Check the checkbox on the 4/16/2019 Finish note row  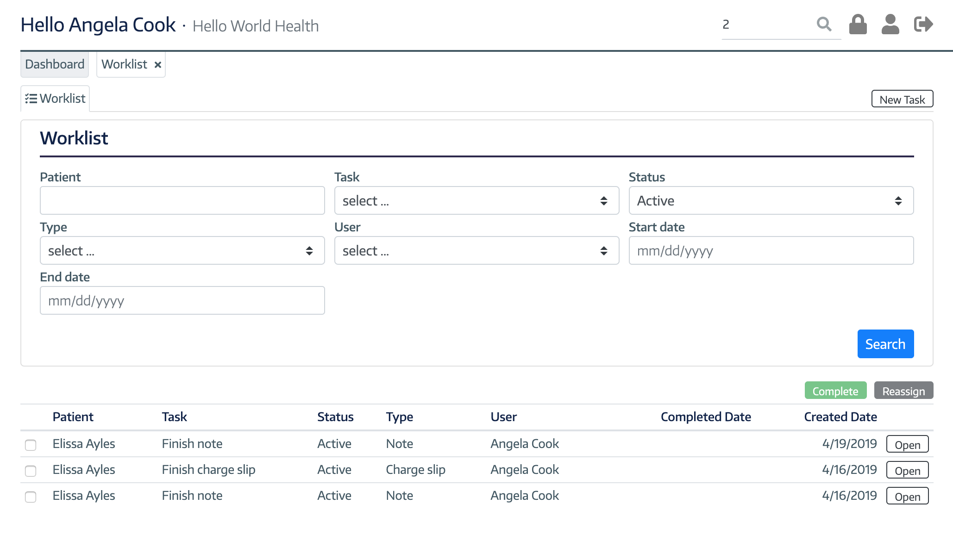(31, 497)
